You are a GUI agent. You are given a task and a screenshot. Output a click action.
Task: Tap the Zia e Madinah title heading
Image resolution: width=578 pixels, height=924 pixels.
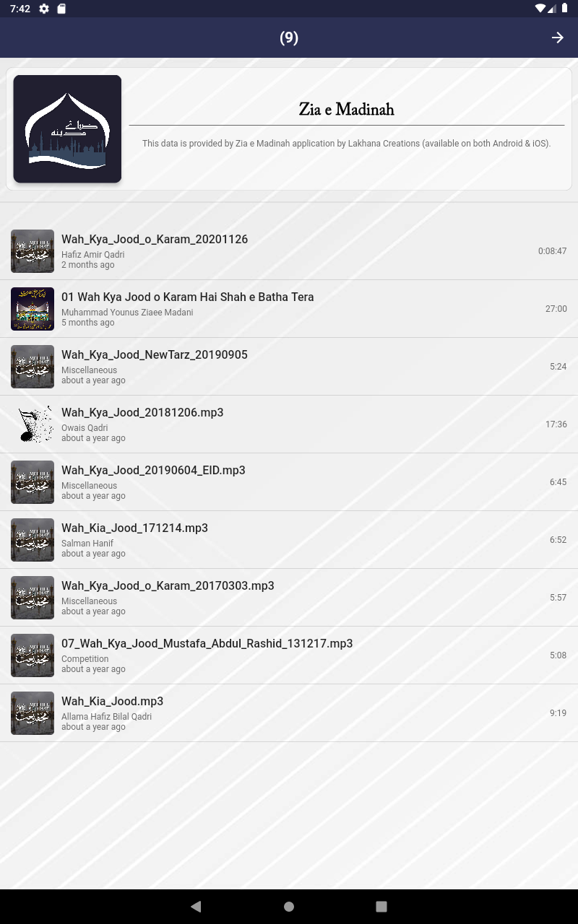(347, 110)
